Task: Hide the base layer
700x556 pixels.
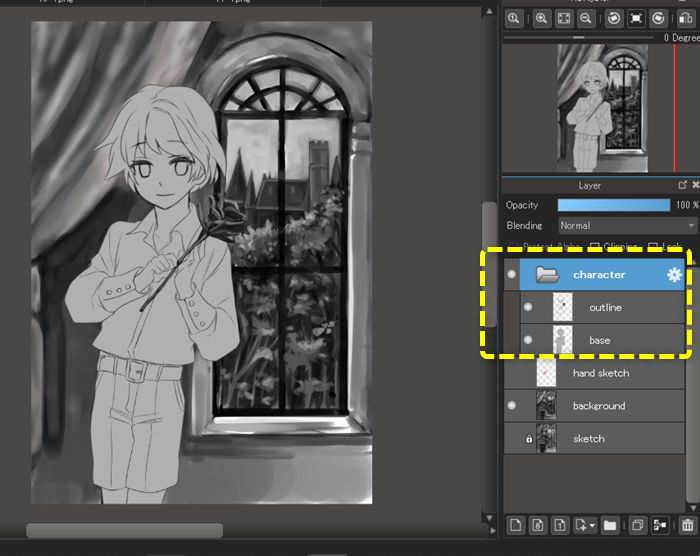Action: tap(528, 340)
